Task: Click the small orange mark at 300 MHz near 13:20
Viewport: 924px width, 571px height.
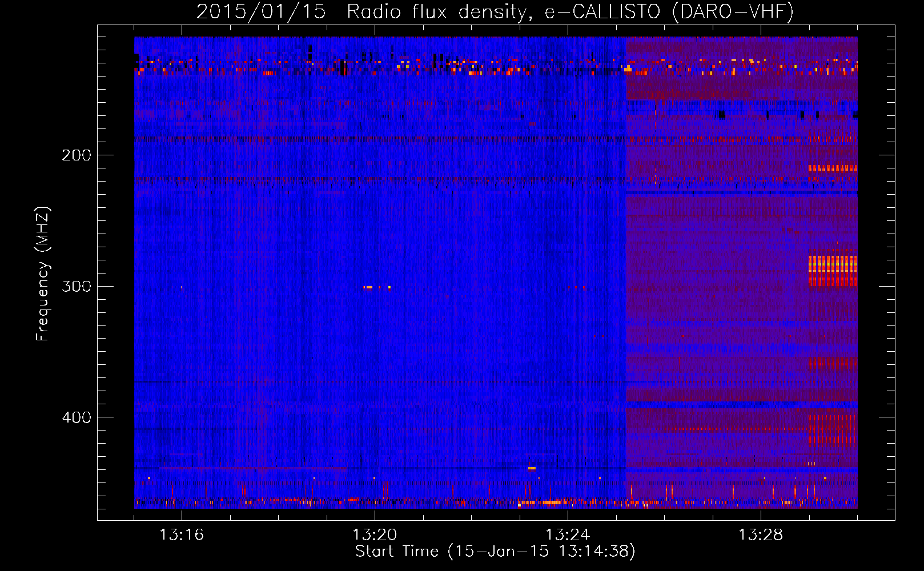Action: (x=368, y=287)
